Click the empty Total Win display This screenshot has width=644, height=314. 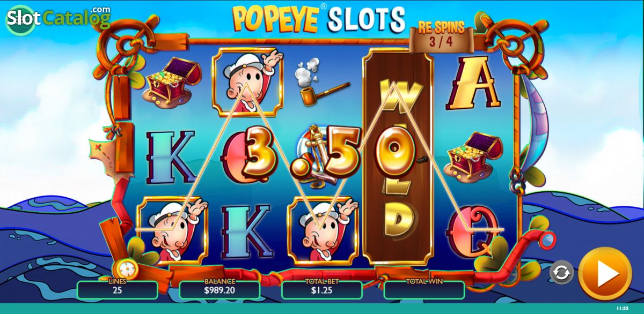[x=425, y=289]
